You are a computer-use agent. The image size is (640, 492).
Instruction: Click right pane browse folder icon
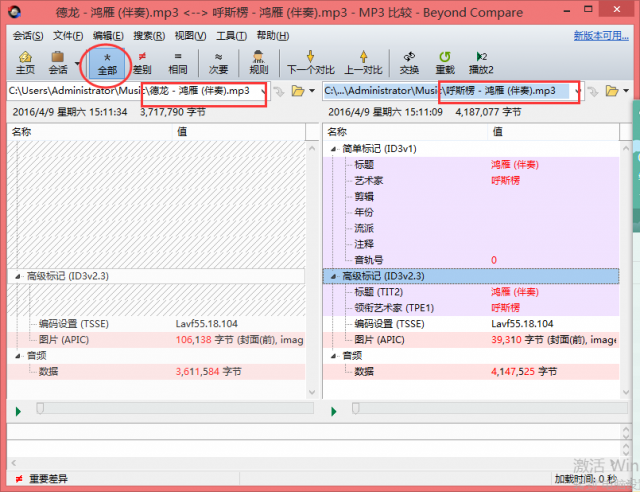pos(612,91)
